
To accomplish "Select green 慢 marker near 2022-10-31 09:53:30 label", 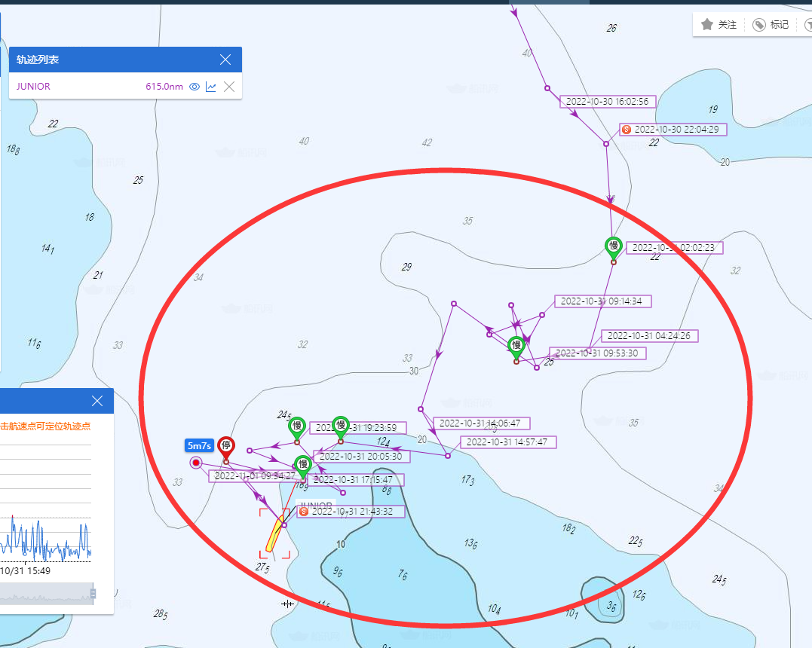I will [516, 346].
